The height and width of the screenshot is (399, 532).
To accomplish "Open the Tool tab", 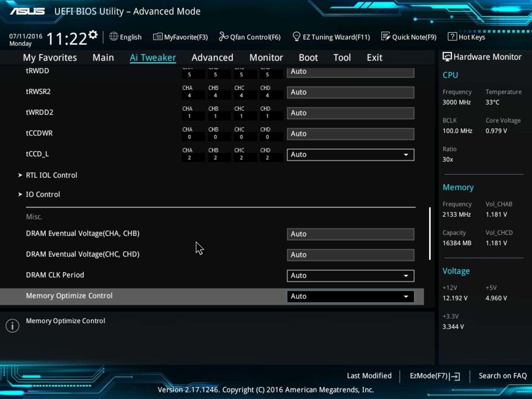I will [x=342, y=58].
